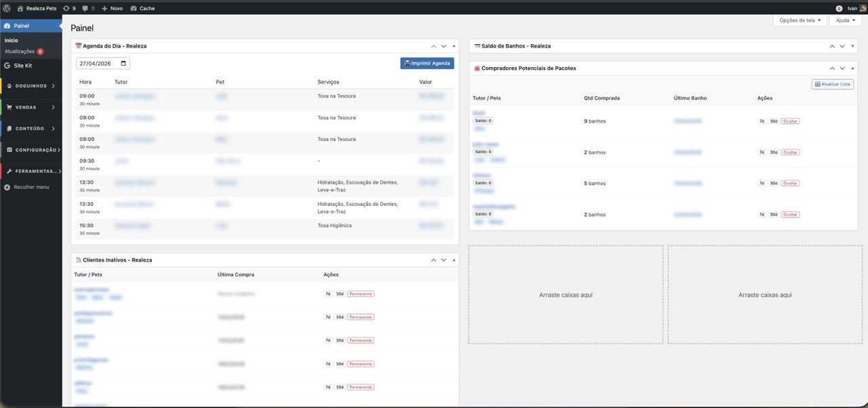Toggle the Clientes Inativos panel collapse arrow

coord(454,260)
